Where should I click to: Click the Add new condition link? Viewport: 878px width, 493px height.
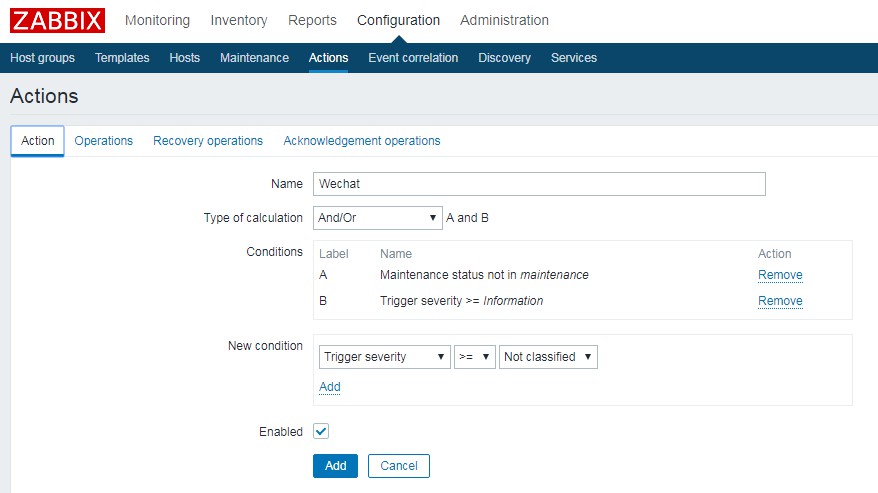click(329, 387)
